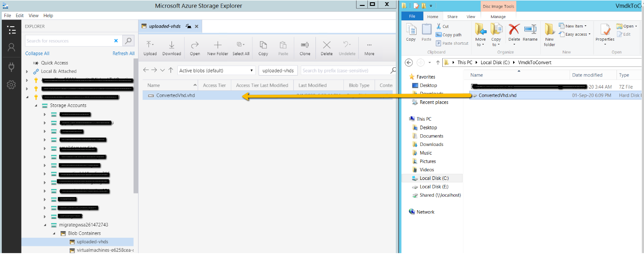Open Network in File Explorer navigation pane
644x254 pixels.
click(x=426, y=212)
